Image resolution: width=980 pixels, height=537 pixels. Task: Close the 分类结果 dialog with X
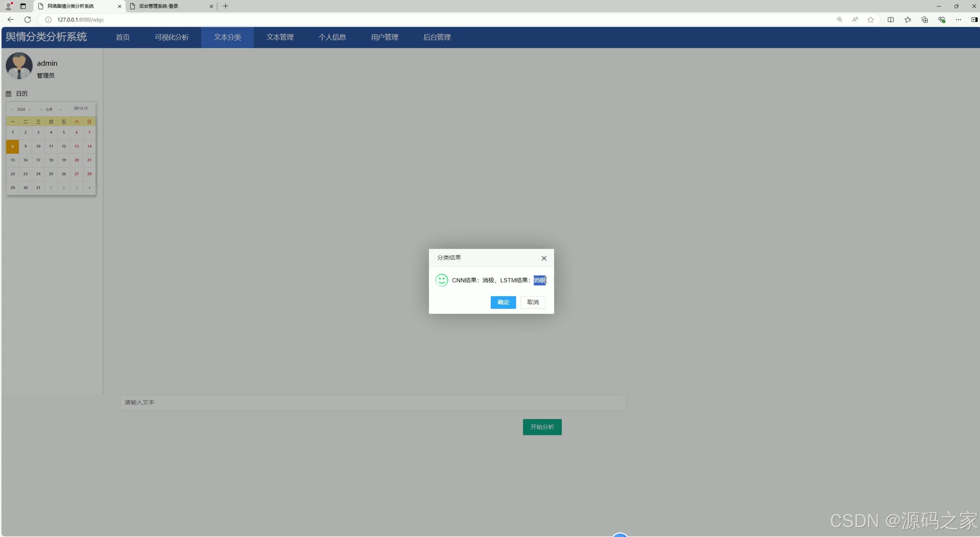coord(544,258)
